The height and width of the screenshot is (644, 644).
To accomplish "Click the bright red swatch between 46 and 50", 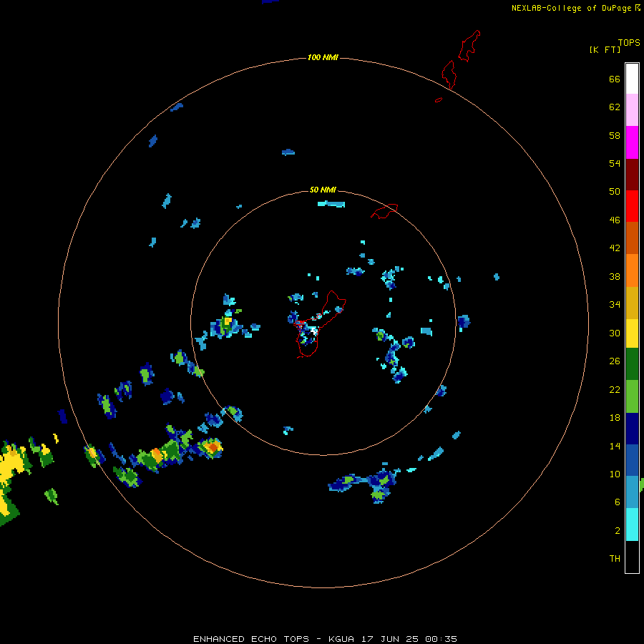I will (x=632, y=206).
